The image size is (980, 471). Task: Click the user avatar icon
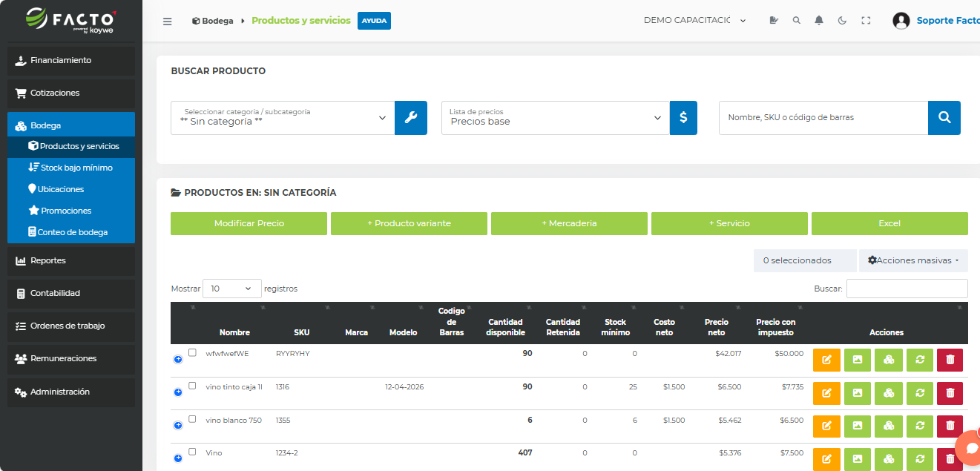[901, 21]
